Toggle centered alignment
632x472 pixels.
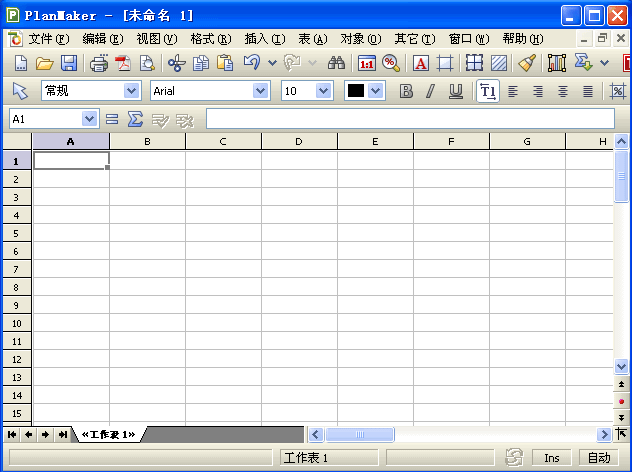[563, 91]
